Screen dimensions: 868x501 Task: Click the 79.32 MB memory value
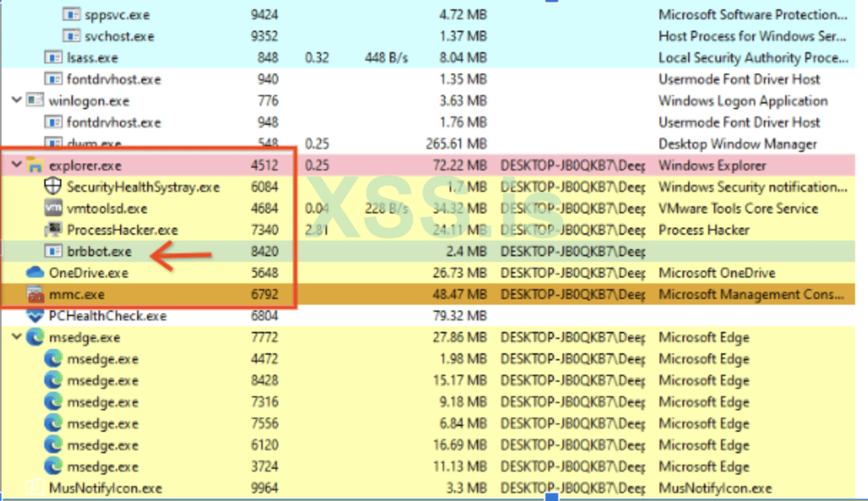click(460, 315)
